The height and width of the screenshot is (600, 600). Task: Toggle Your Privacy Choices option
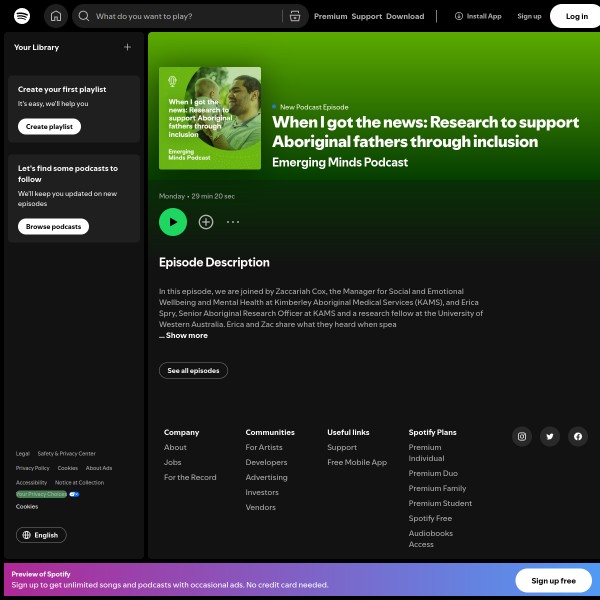pyautogui.click(x=47, y=494)
